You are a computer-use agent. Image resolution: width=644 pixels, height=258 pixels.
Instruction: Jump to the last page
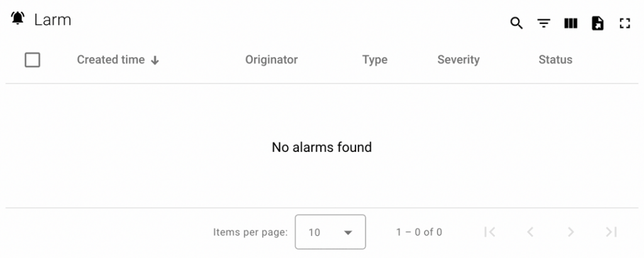(x=611, y=232)
